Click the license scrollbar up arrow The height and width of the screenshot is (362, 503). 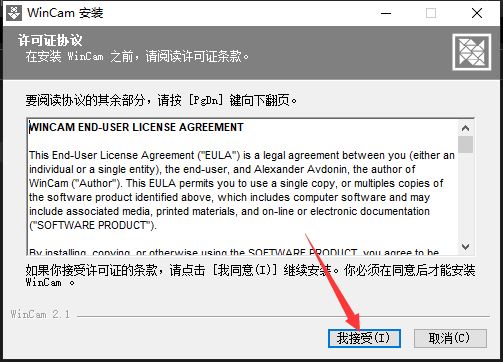click(465, 128)
